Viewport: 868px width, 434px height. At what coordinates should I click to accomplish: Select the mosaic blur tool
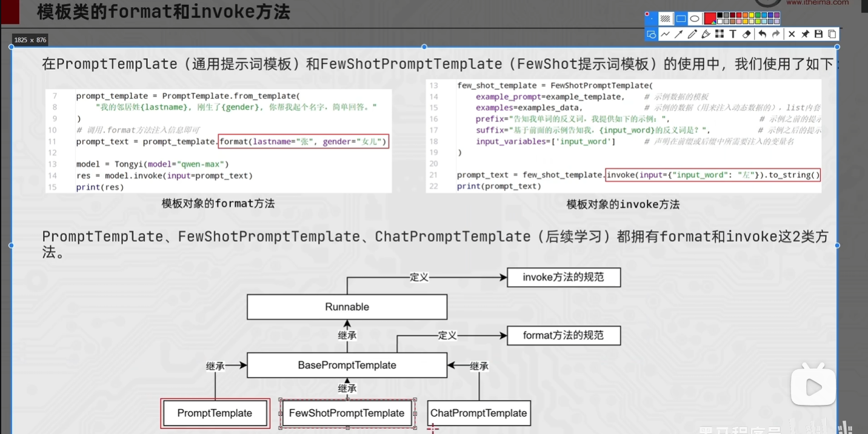[x=719, y=34]
